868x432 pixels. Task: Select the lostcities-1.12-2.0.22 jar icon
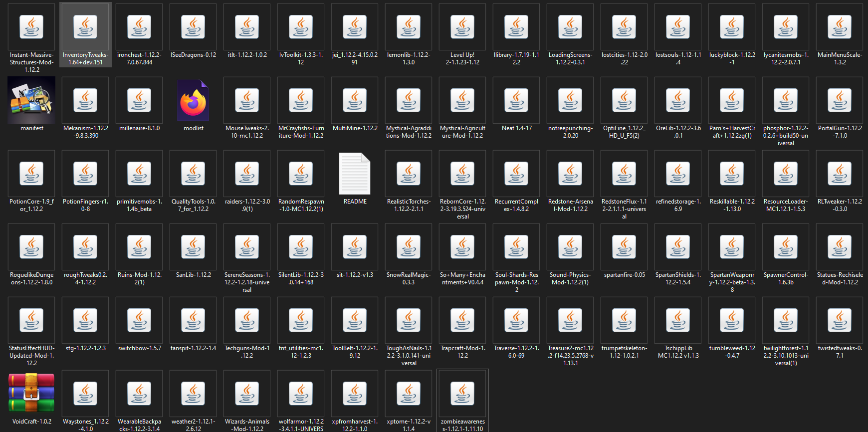coord(624,27)
